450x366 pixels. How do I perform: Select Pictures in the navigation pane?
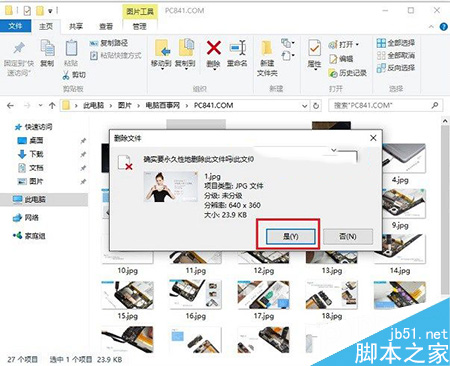[31, 181]
